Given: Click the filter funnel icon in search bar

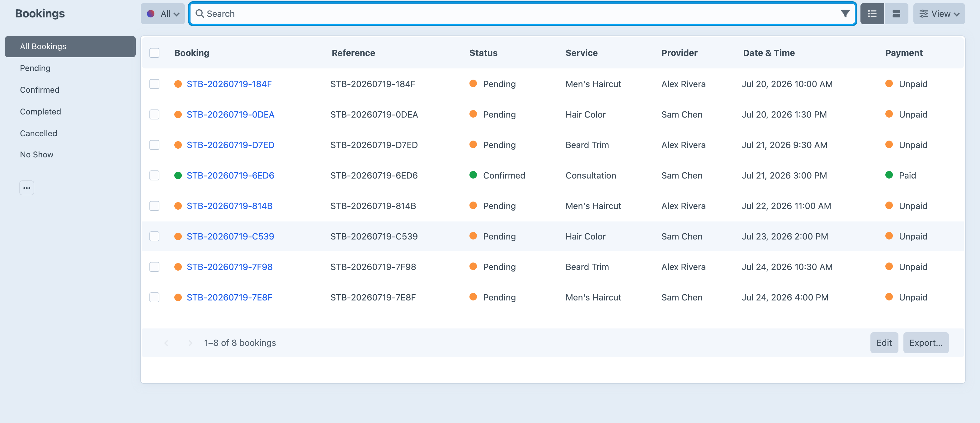Looking at the screenshot, I should click(x=845, y=14).
